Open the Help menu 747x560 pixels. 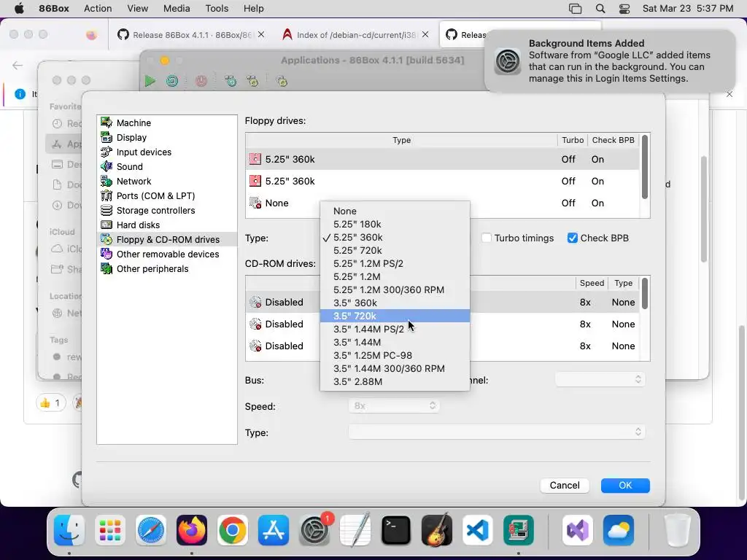point(253,9)
